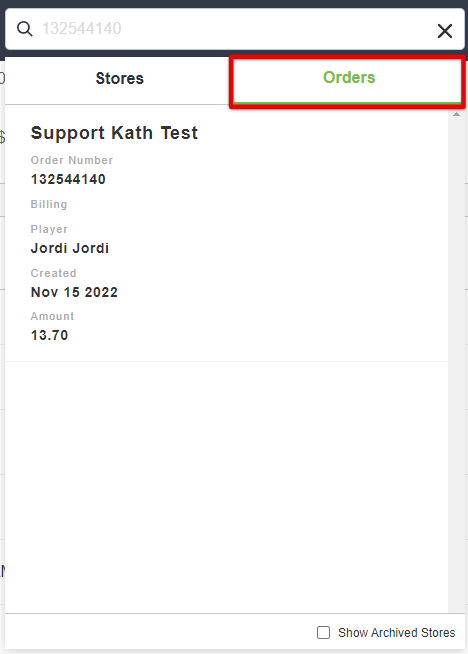Switch to the Stores tab
The image size is (468, 654).
119,78
